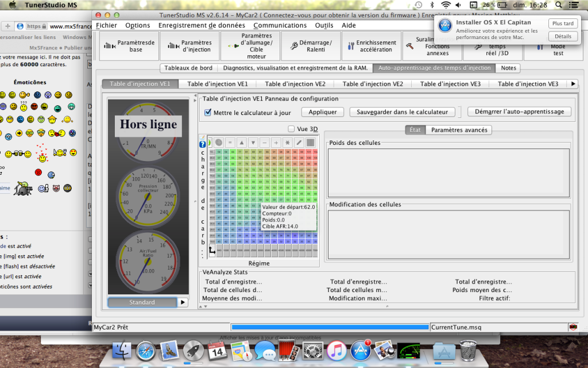The image size is (588, 368).
Task: Open Enrichissement accélération toolbar button
Action: [x=372, y=46]
